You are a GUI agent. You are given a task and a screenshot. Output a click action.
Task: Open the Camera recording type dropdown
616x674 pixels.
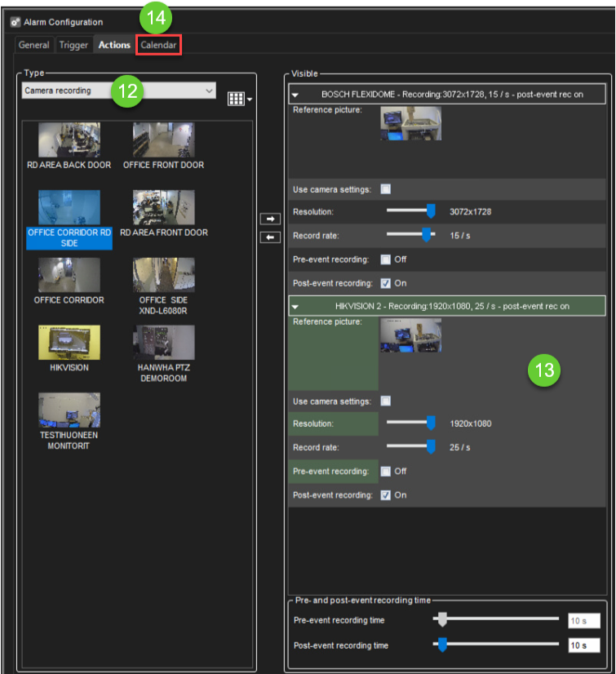(119, 91)
